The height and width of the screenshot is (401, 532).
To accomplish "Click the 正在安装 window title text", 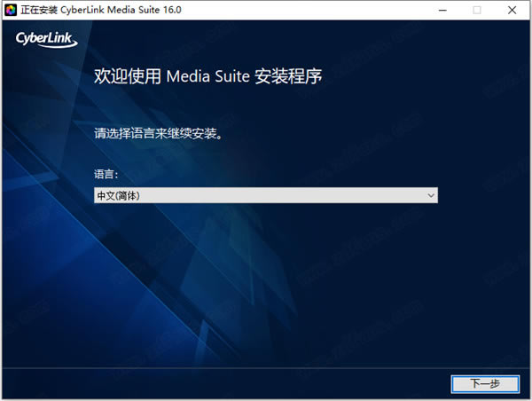I will 42,10.
